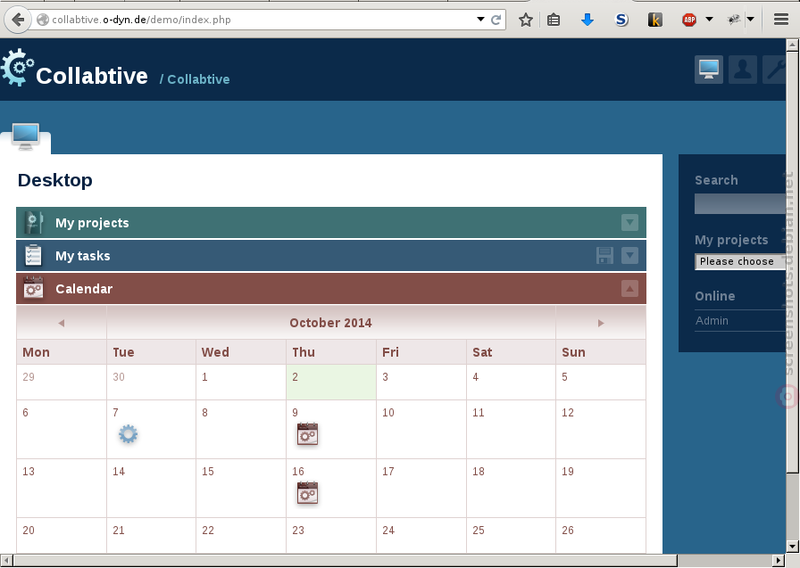Viewport: 800px width, 568px height.
Task: Expand the My tasks section toggle
Action: (x=630, y=255)
